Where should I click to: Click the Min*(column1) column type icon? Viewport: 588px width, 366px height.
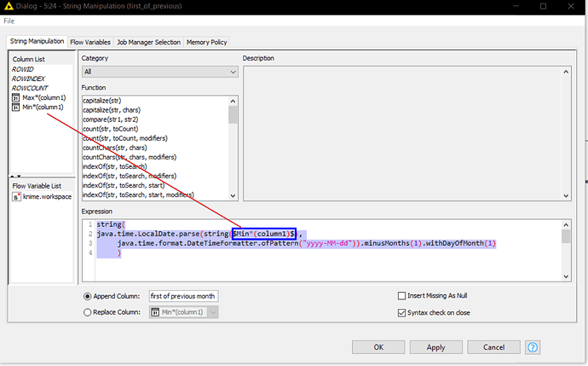tap(16, 107)
